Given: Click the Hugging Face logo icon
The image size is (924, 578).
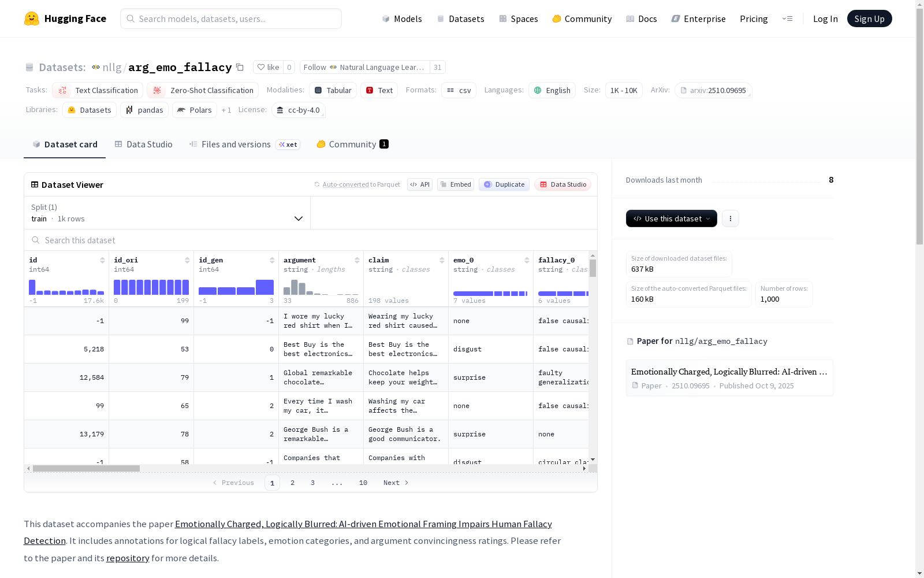Looking at the screenshot, I should click(32, 18).
